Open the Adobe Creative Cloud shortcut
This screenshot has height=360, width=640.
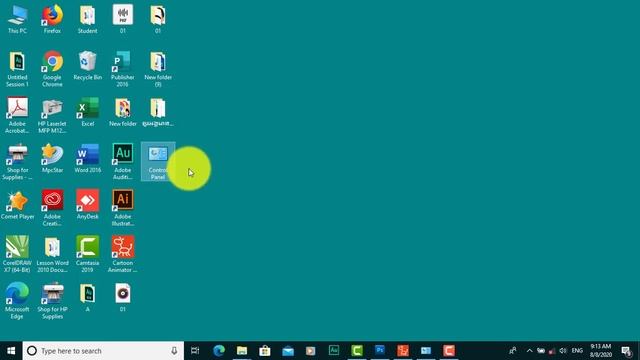[x=52, y=209]
